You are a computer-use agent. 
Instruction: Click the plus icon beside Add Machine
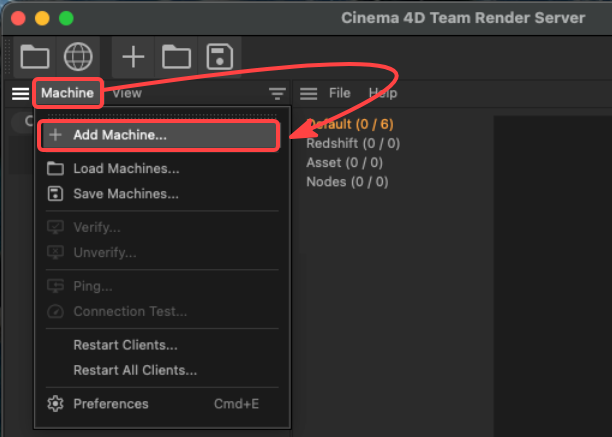55,135
